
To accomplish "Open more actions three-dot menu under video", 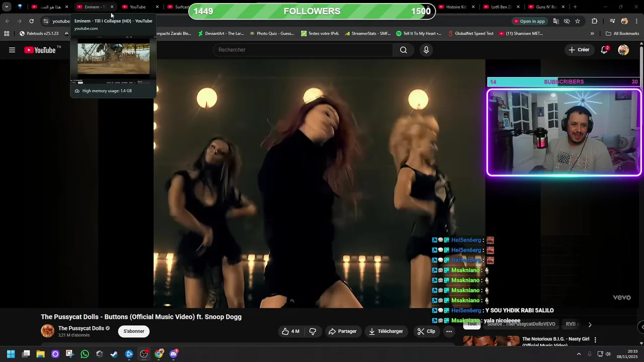I will point(449,331).
